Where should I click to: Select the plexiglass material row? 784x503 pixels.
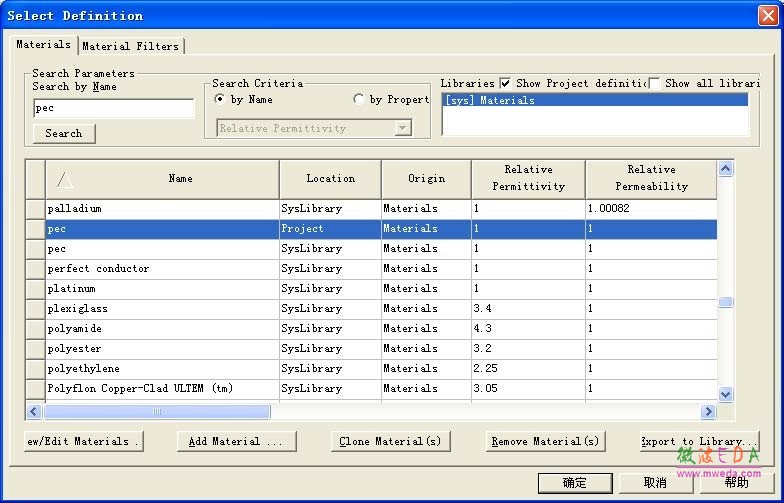(x=372, y=308)
